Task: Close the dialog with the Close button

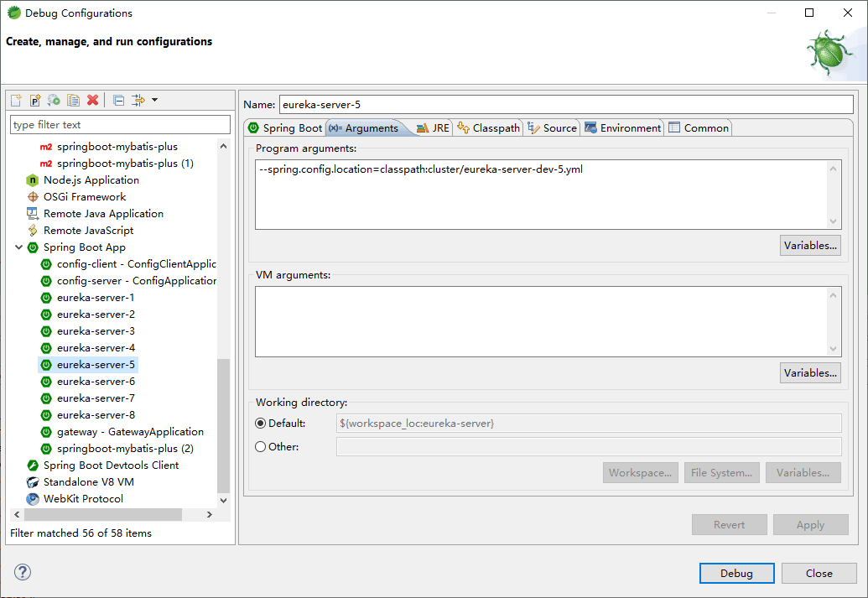Action: (x=819, y=574)
